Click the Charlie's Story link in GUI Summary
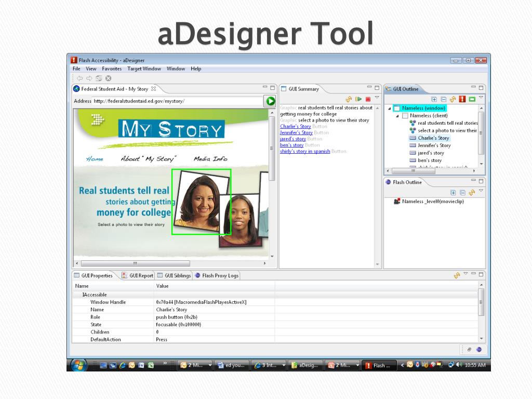Screen dimensions: 532x399 point(296,126)
